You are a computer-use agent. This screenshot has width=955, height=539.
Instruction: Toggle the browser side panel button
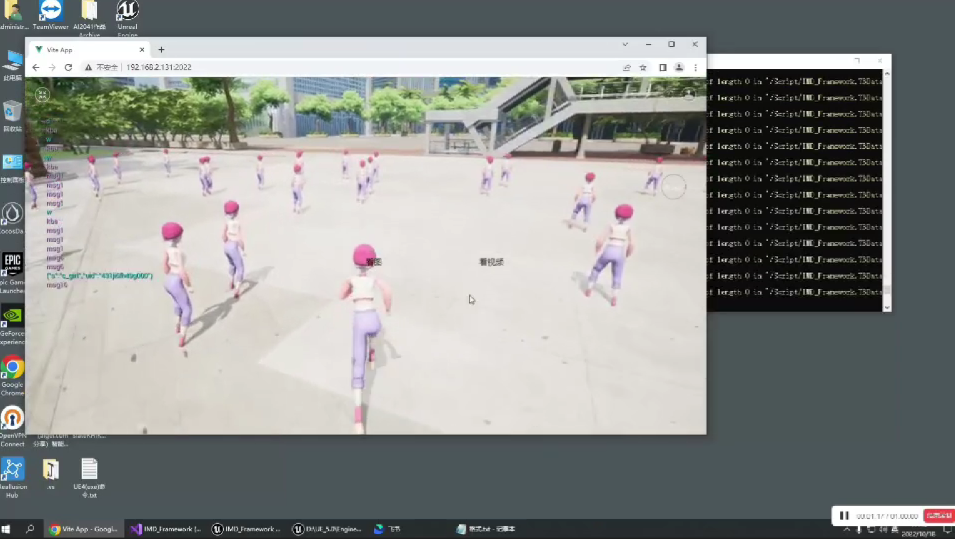(x=662, y=67)
